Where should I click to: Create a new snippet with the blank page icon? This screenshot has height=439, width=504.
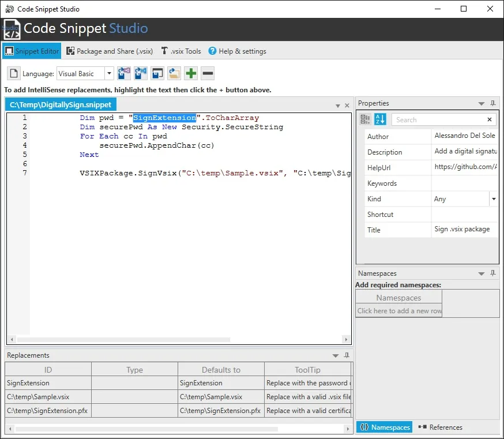(x=14, y=74)
